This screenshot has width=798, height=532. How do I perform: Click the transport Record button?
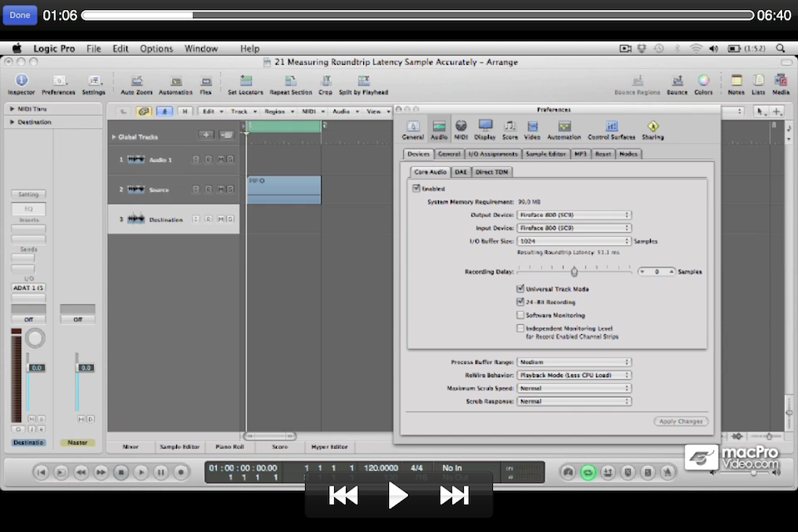(180, 472)
